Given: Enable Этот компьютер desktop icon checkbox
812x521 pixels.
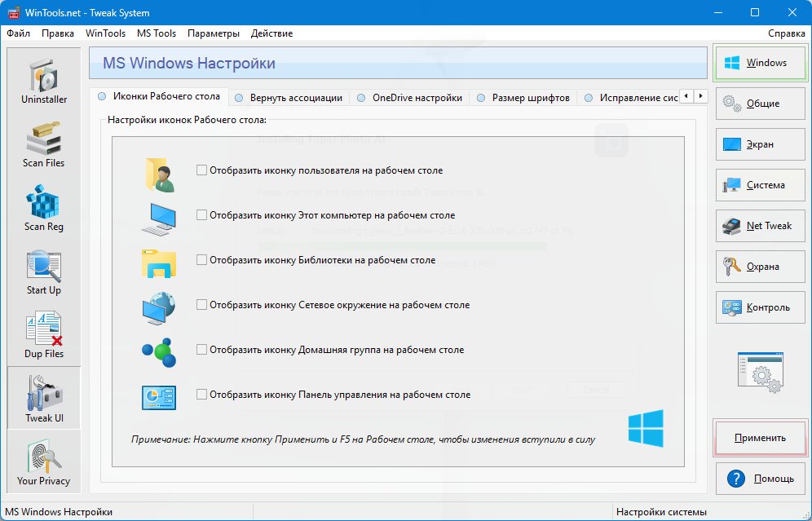Looking at the screenshot, I should coord(201,214).
